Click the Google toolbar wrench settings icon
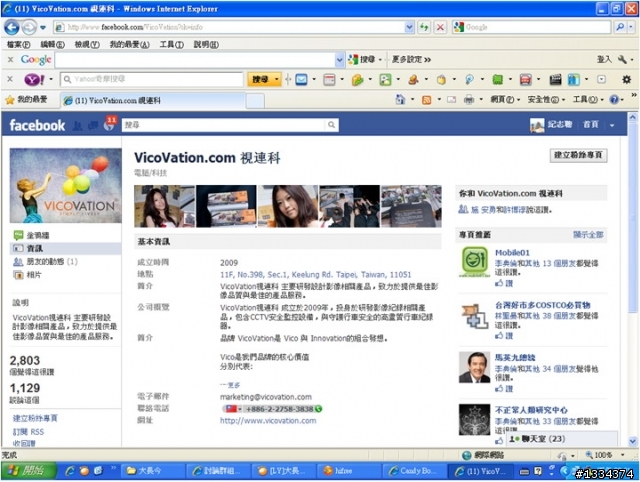Viewport: 640px width, 482px height. pos(622,60)
